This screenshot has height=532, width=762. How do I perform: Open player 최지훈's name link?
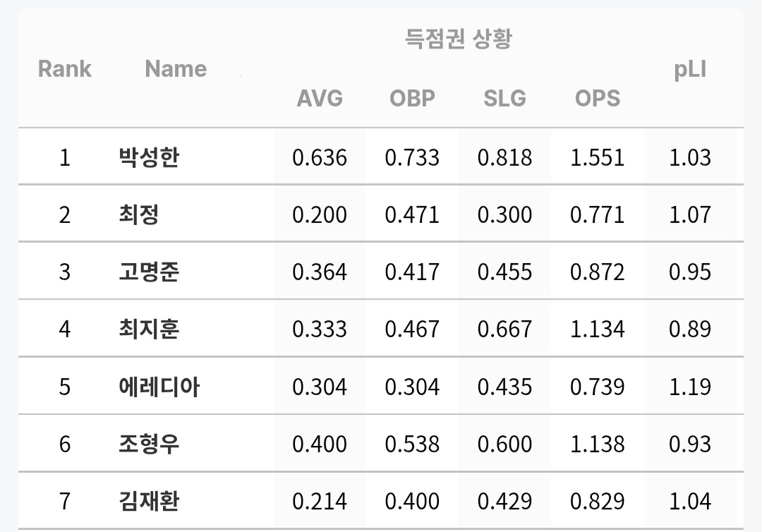pyautogui.click(x=149, y=329)
